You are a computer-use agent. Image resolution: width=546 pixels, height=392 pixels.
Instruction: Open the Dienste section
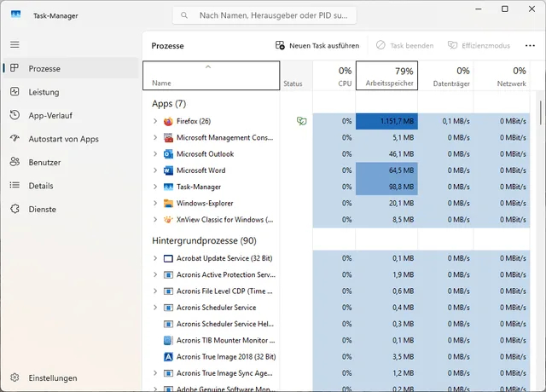pos(42,209)
